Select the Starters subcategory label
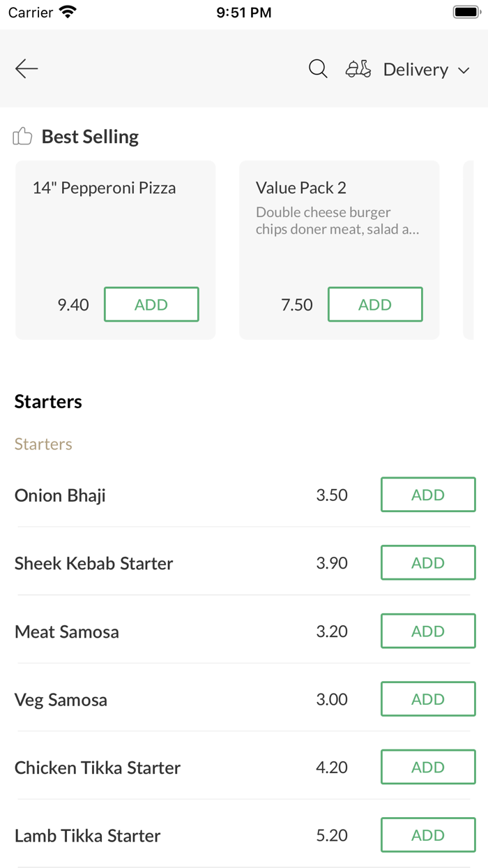The image size is (488, 868). point(43,444)
